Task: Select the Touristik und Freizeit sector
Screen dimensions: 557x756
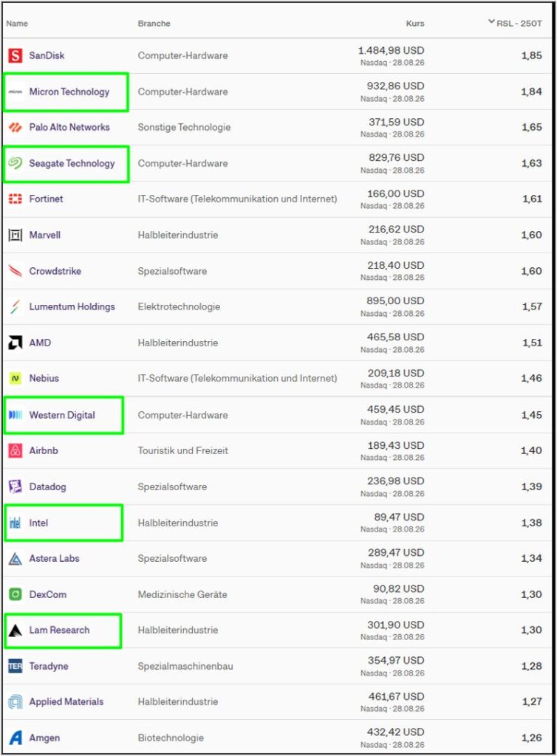Action: click(182, 451)
